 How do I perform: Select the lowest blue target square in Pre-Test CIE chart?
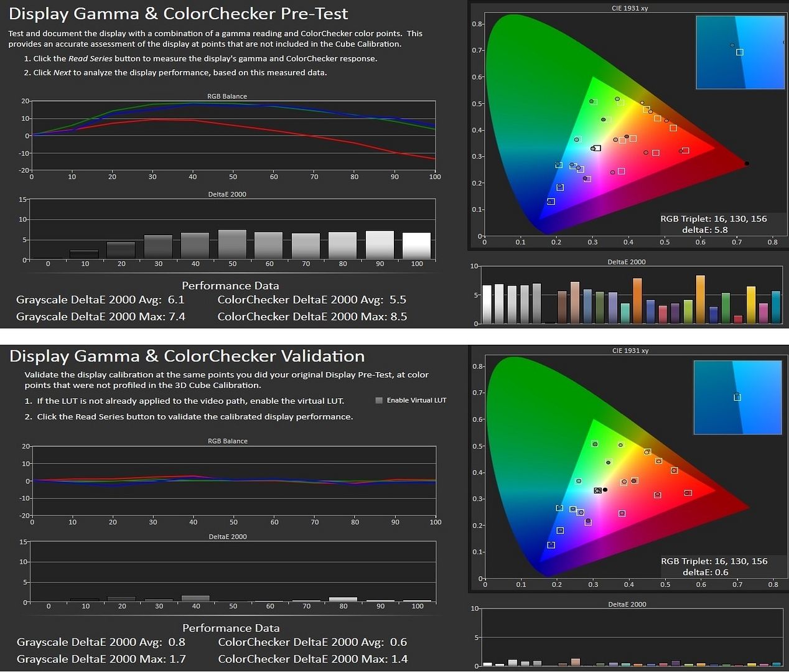(x=551, y=202)
